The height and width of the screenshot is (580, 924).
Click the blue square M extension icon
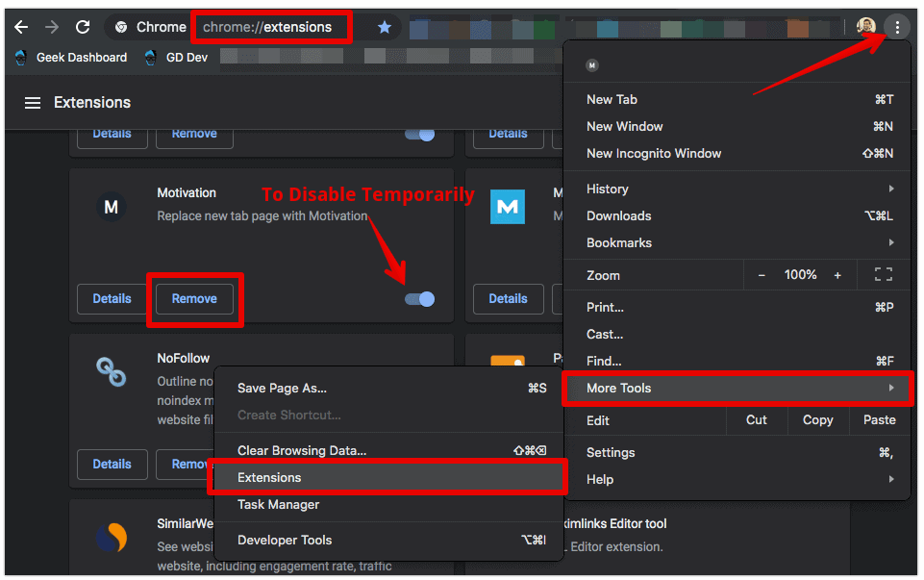(x=508, y=207)
